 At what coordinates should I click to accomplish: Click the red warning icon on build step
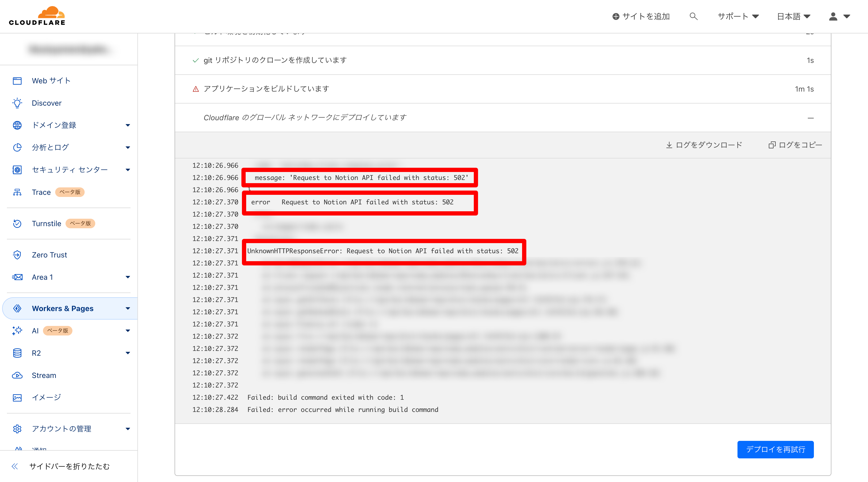(196, 89)
